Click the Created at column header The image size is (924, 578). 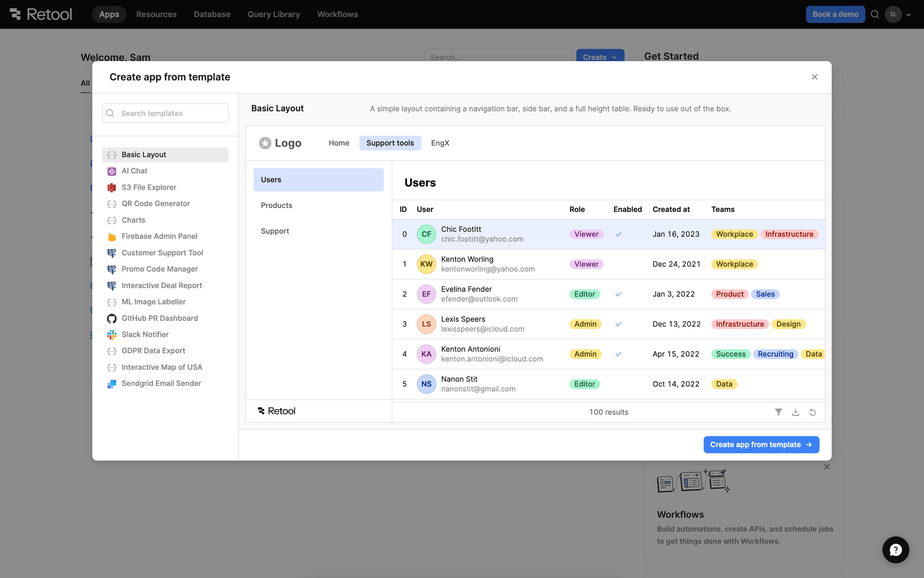tap(671, 210)
